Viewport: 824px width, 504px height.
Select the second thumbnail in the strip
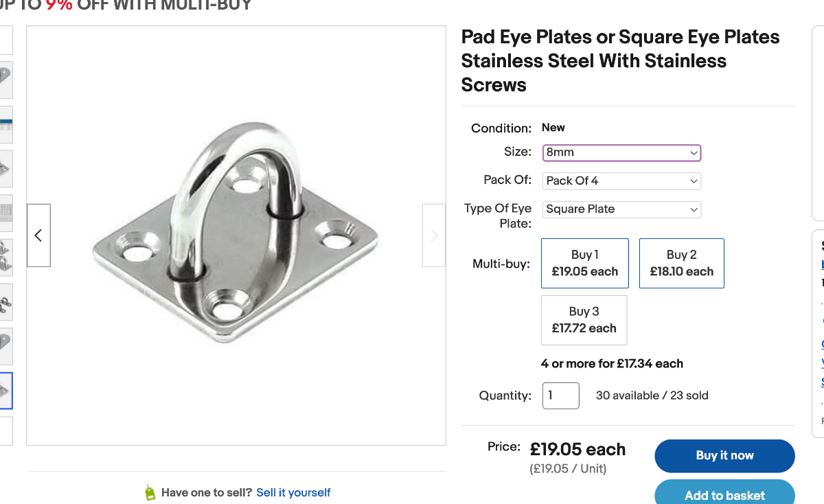pos(5,80)
